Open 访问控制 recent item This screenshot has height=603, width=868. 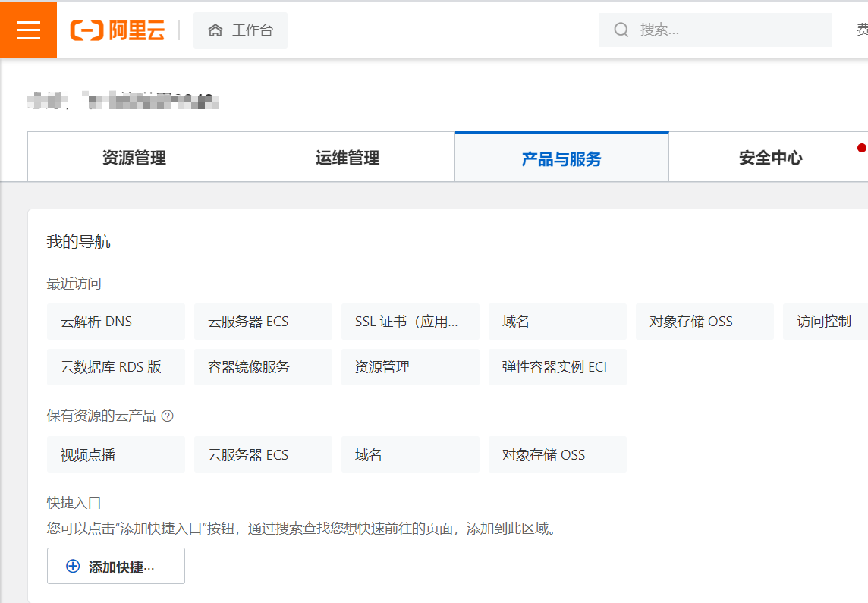tap(826, 322)
